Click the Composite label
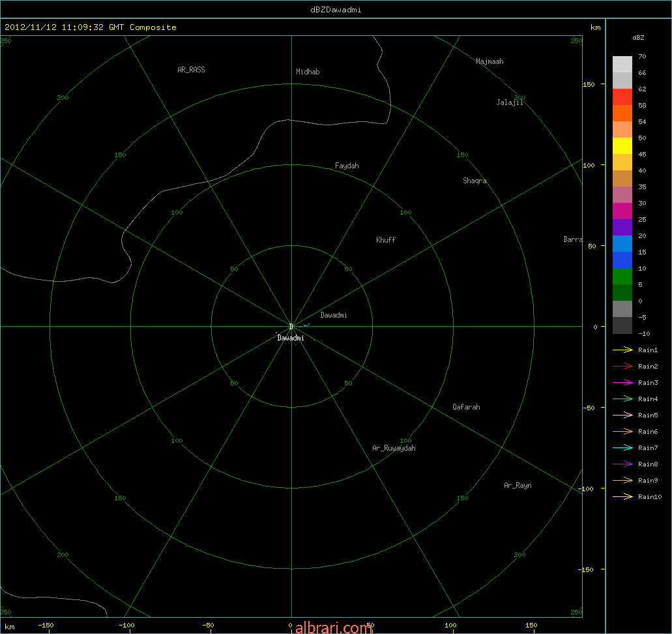 tap(153, 27)
